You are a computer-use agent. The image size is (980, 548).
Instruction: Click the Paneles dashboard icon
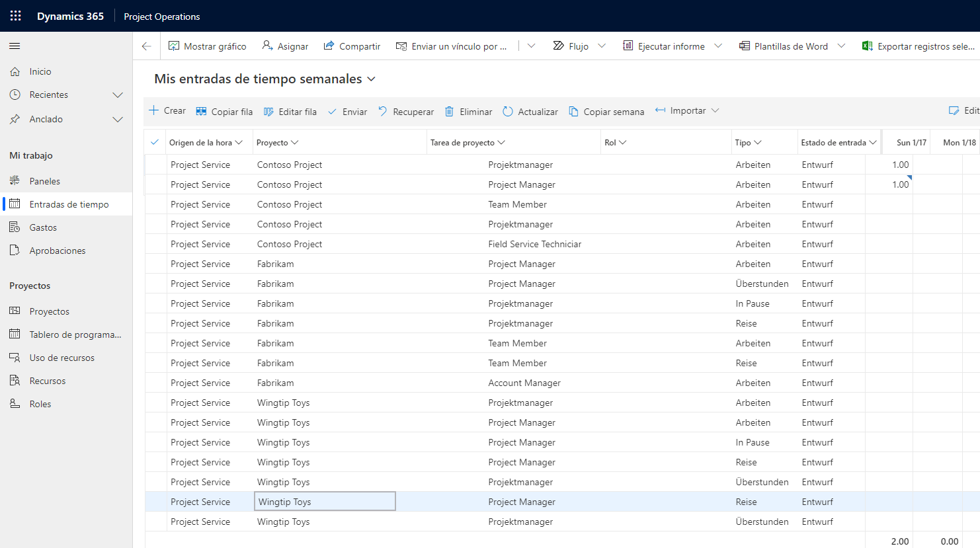tap(15, 180)
